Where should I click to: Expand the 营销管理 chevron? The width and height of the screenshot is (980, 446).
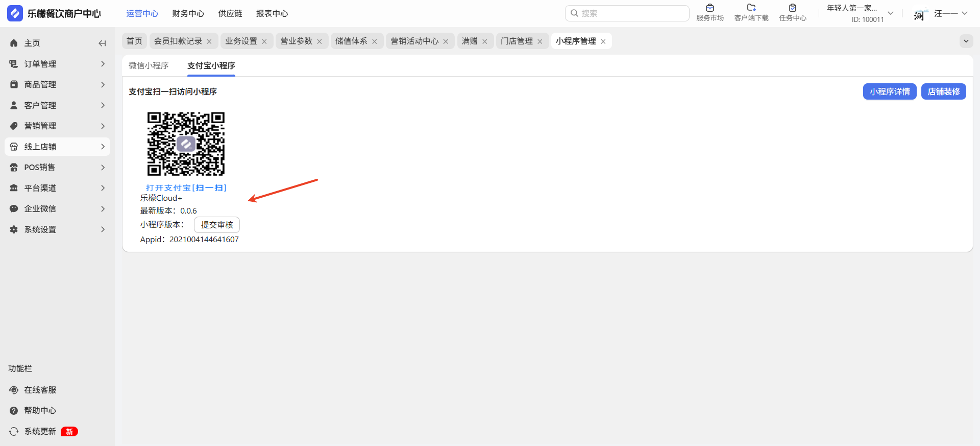(x=103, y=126)
